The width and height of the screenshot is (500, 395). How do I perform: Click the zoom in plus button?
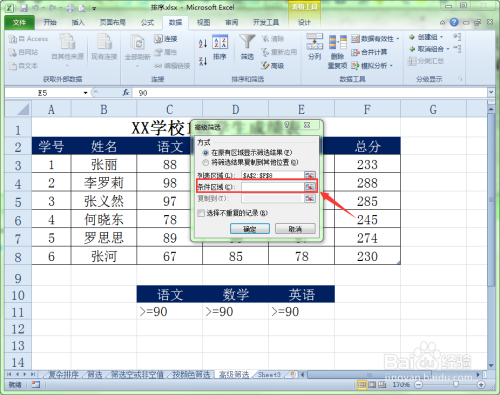(481, 385)
